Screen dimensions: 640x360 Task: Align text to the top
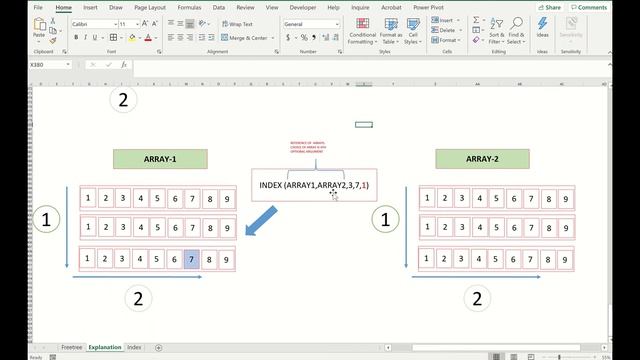coord(171,24)
